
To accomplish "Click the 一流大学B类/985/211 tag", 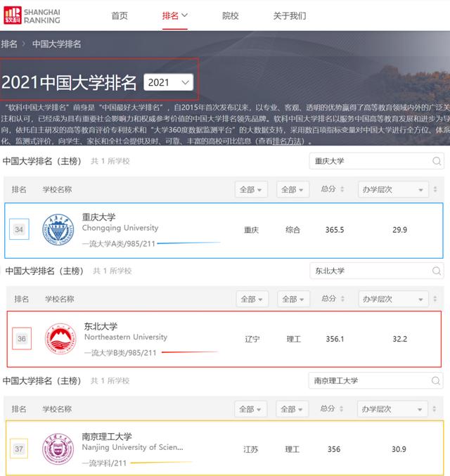I will 120,353.
